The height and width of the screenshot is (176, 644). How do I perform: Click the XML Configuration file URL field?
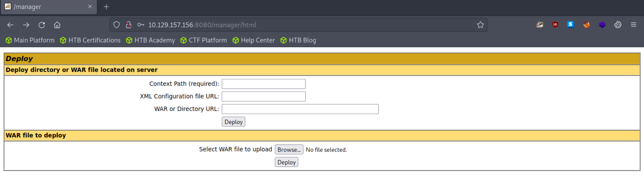tap(264, 96)
